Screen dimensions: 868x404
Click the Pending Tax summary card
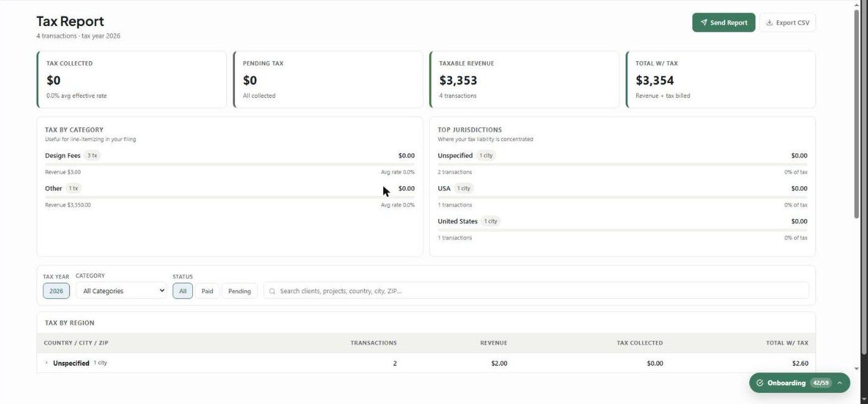328,79
